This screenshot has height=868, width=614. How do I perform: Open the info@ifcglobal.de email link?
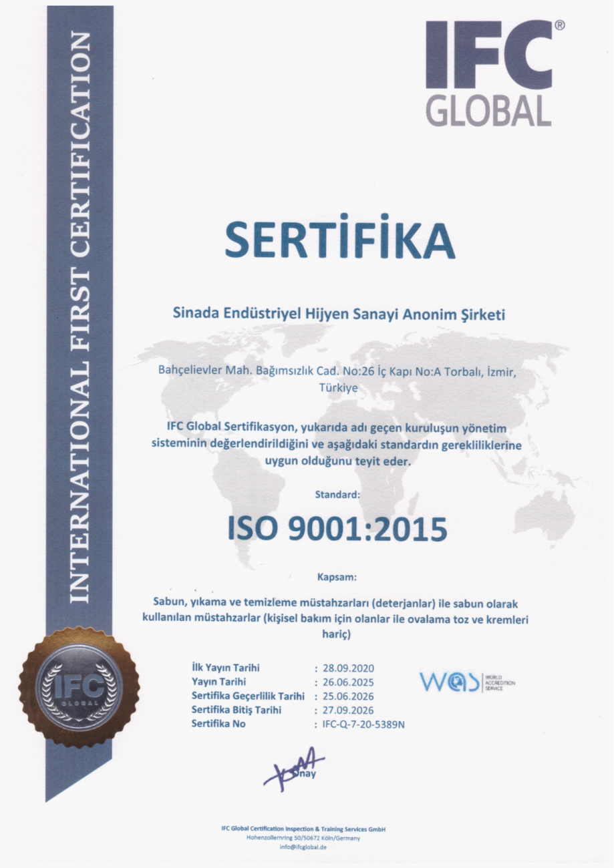tap(303, 847)
